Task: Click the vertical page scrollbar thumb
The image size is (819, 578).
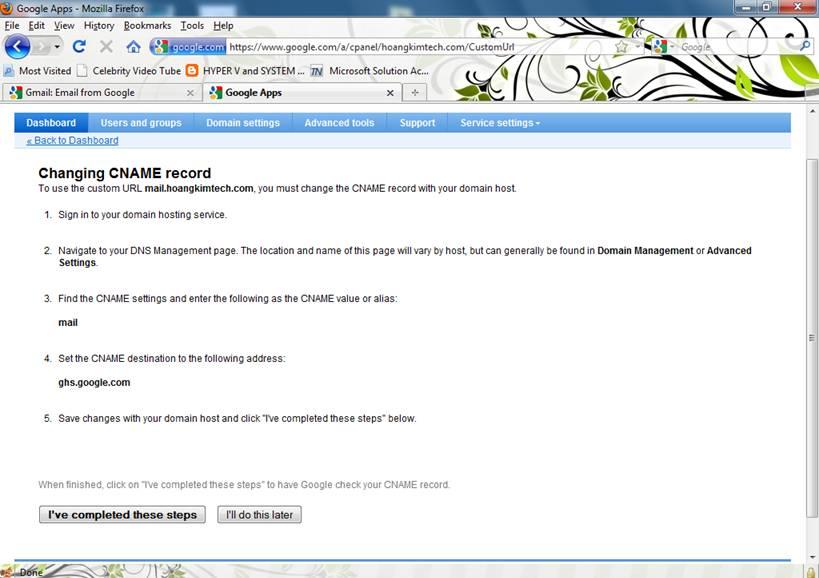Action: pyautogui.click(x=812, y=338)
